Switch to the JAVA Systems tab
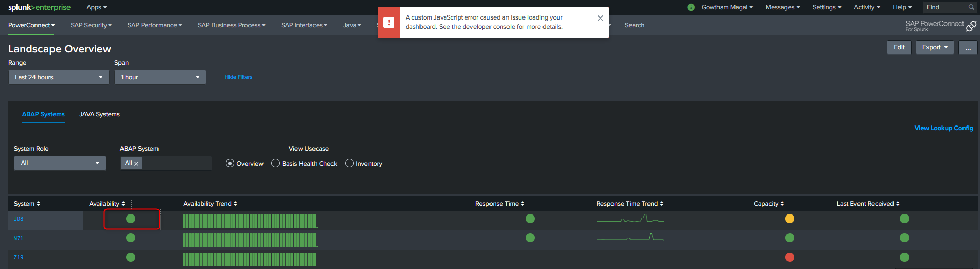Screen dimensions: 980x269 point(99,114)
